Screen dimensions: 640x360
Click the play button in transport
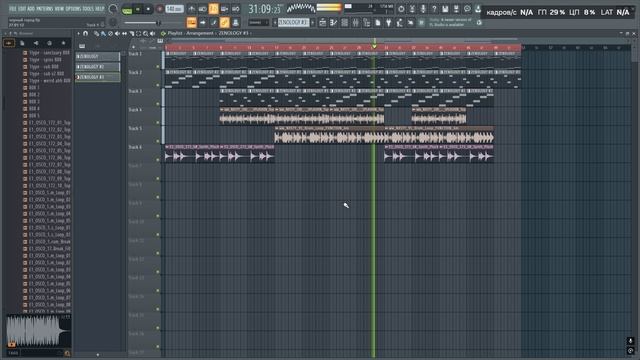[x=138, y=9]
